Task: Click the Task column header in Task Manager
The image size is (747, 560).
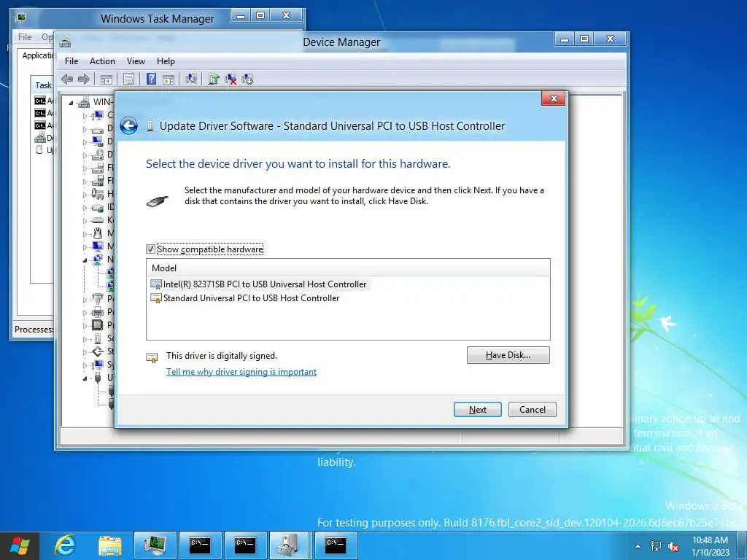Action: [x=43, y=85]
